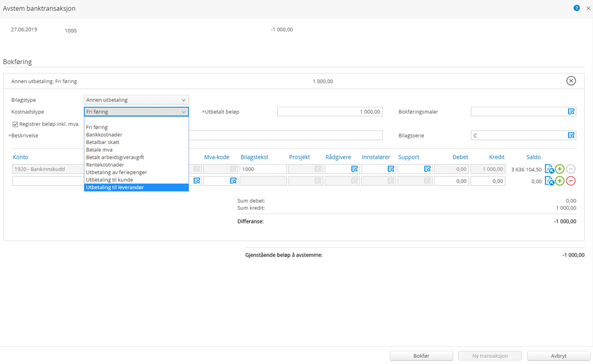Open the help icon in the title bar
The width and height of the screenshot is (593, 364).
pos(576,8)
